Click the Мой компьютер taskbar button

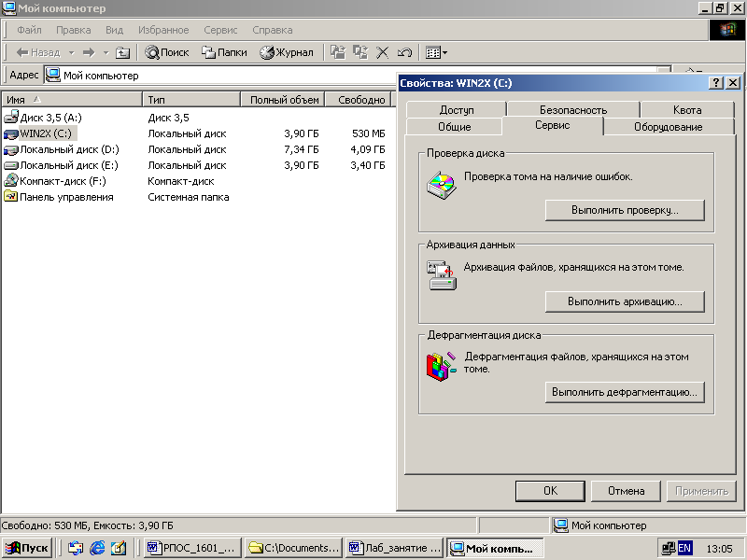(496, 548)
